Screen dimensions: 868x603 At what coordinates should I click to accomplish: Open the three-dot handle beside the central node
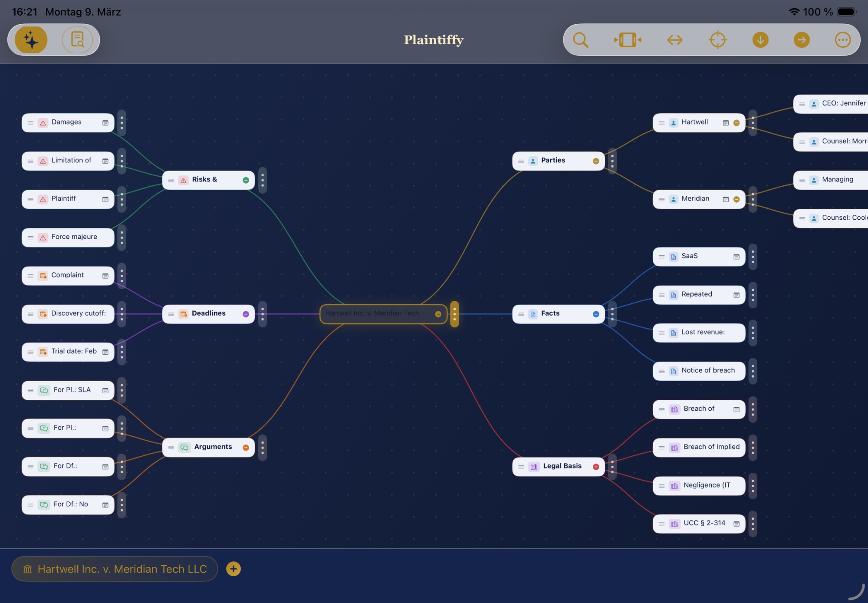point(455,313)
